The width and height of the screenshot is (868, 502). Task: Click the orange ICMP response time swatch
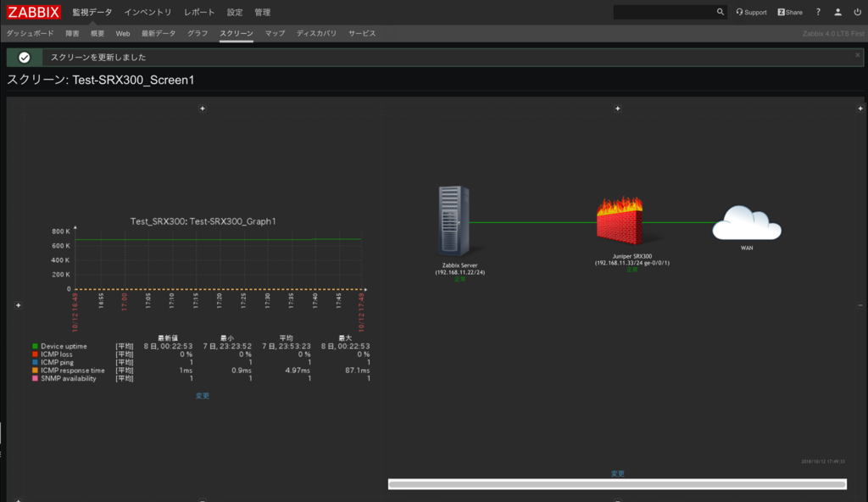click(x=35, y=370)
